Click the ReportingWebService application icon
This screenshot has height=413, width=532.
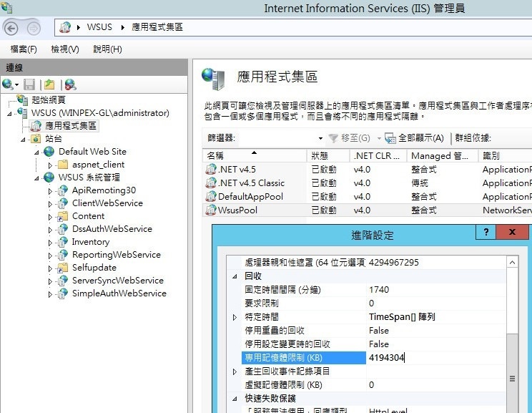coord(62,255)
